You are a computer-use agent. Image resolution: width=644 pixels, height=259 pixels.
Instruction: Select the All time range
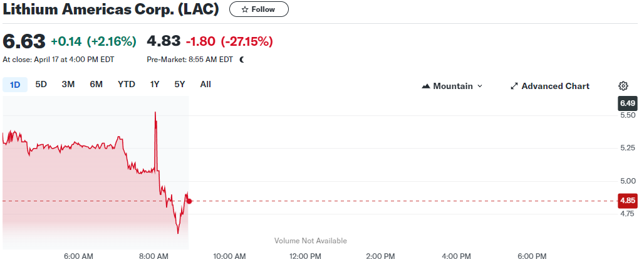(x=205, y=84)
